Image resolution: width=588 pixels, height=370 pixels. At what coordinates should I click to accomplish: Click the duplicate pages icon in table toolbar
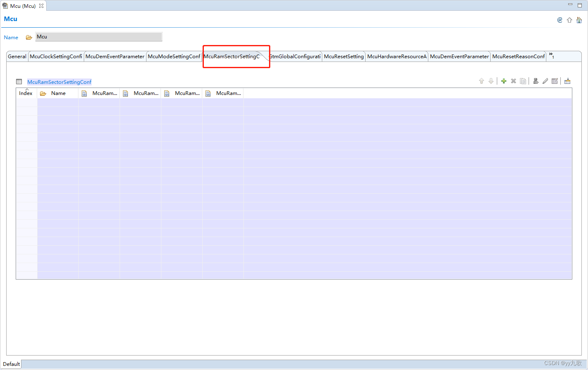coord(523,81)
